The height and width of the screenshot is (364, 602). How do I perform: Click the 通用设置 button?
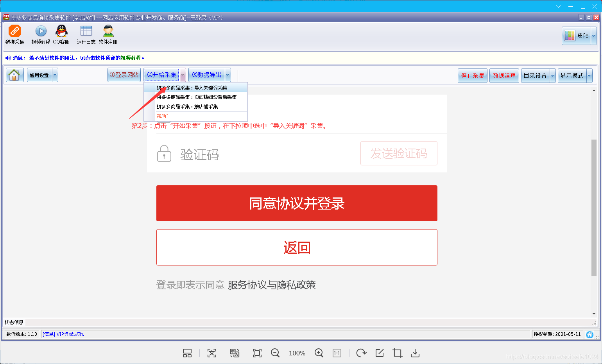click(x=39, y=75)
